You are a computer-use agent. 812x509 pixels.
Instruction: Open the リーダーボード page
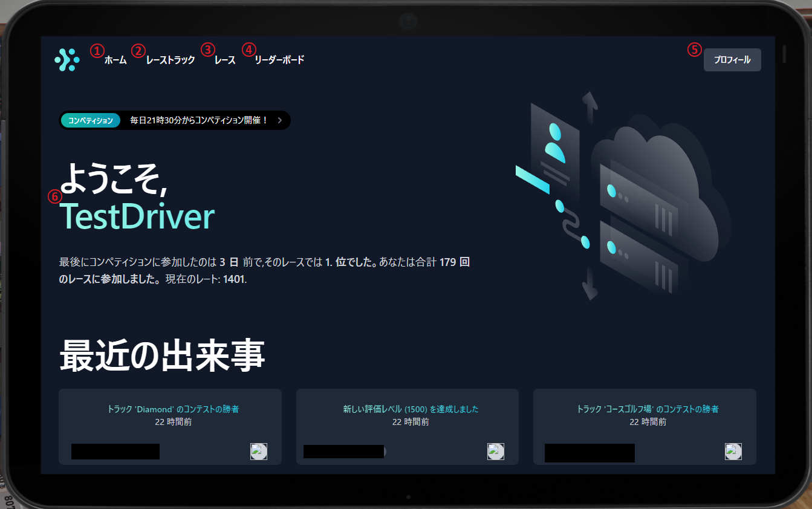pyautogui.click(x=279, y=60)
